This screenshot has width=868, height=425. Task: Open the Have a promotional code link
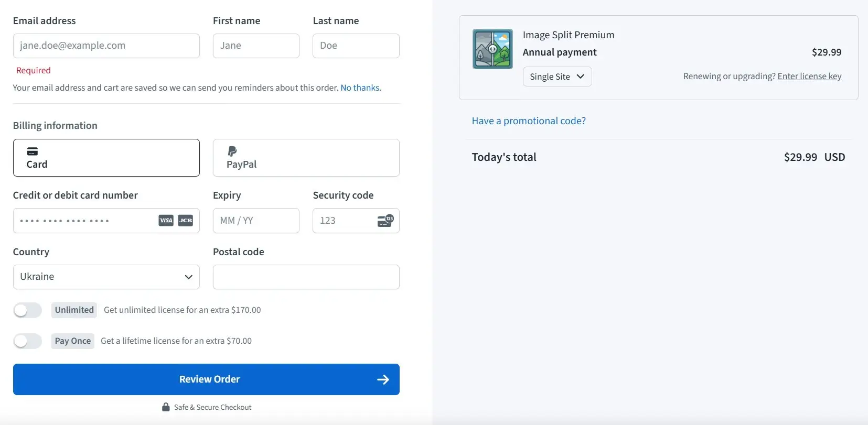pos(529,121)
